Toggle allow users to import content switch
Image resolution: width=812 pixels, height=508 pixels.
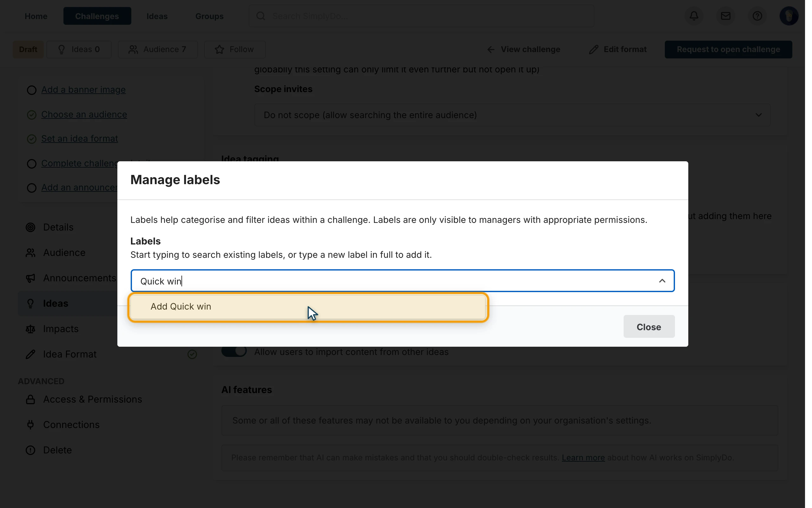(x=234, y=352)
